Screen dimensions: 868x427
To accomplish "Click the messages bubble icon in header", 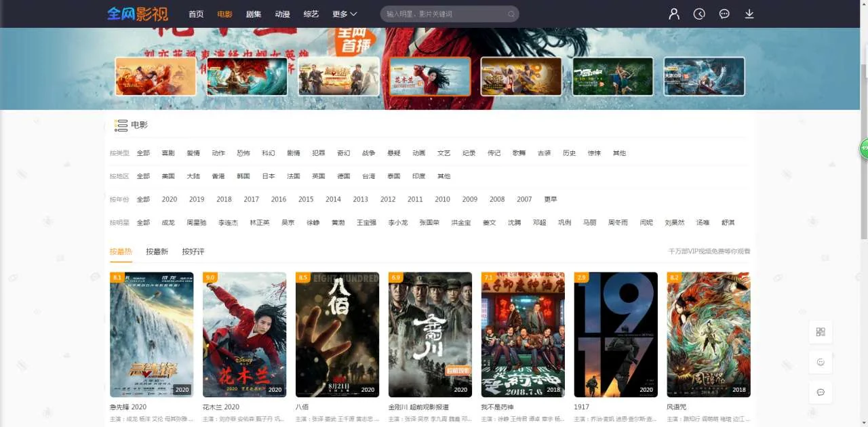I will 724,14.
